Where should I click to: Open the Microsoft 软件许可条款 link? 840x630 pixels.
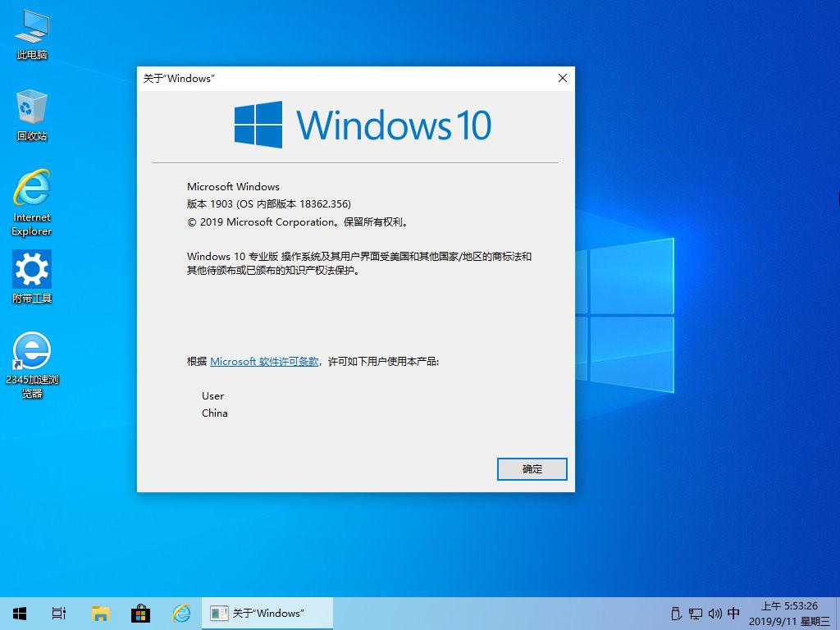pyautogui.click(x=264, y=361)
